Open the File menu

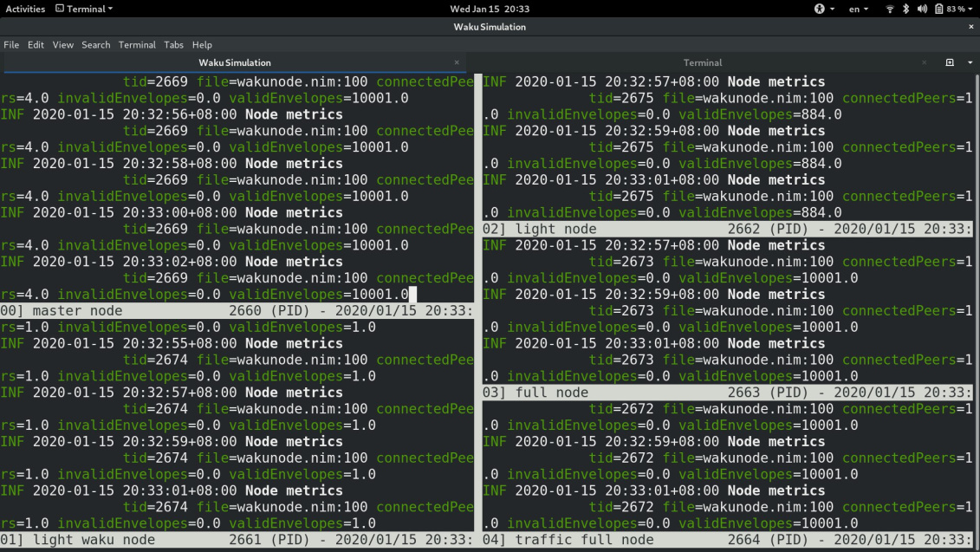[11, 44]
